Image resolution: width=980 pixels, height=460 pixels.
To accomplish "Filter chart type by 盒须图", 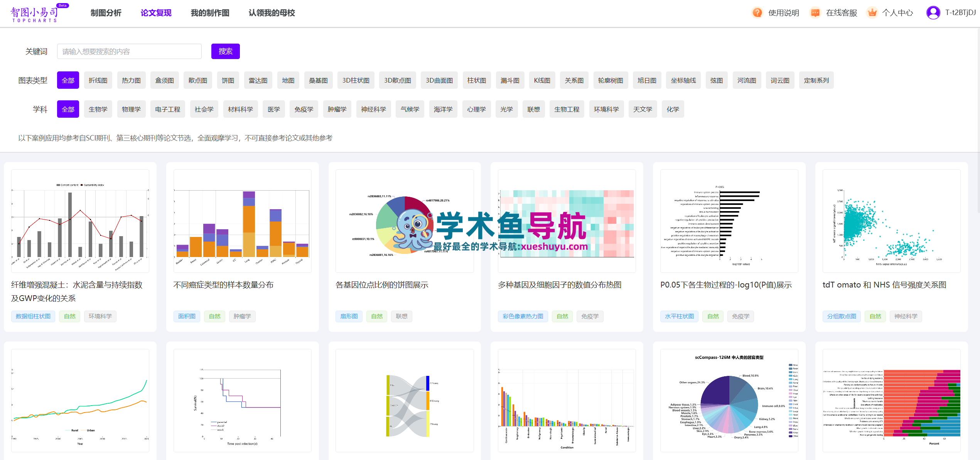I will pos(165,80).
